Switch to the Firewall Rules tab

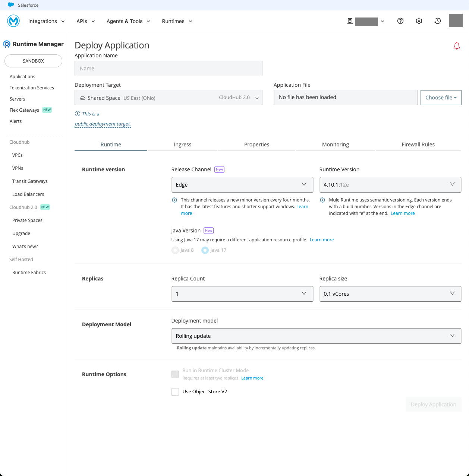[418, 145]
